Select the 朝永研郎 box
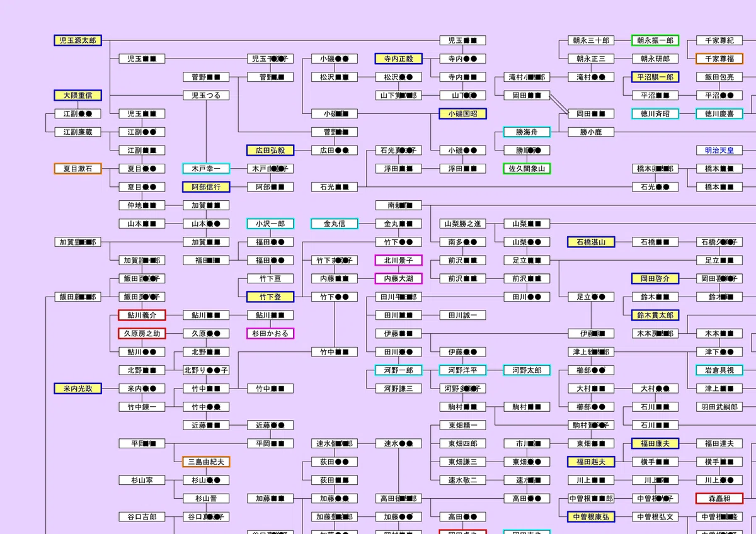 pyautogui.click(x=655, y=59)
